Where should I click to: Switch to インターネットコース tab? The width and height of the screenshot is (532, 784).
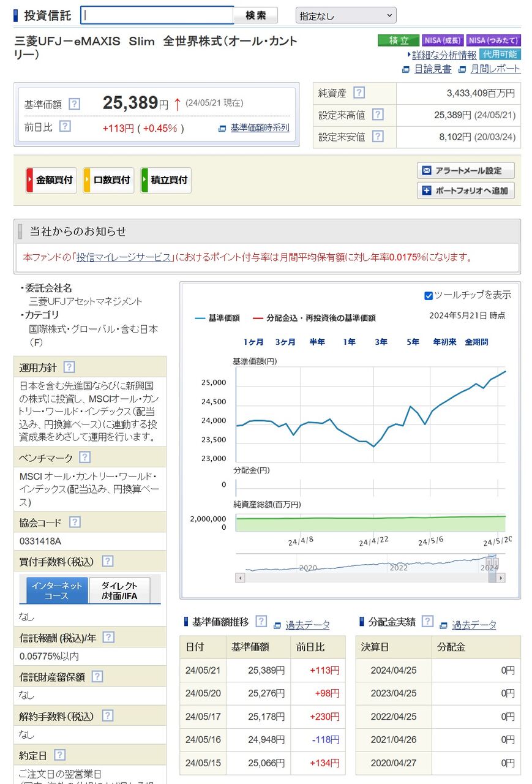[x=56, y=590]
